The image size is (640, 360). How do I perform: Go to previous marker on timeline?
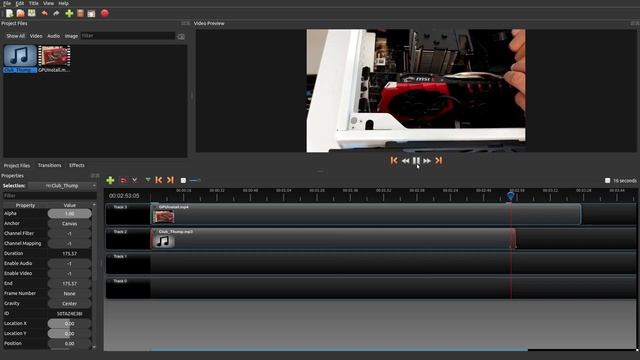159,180
